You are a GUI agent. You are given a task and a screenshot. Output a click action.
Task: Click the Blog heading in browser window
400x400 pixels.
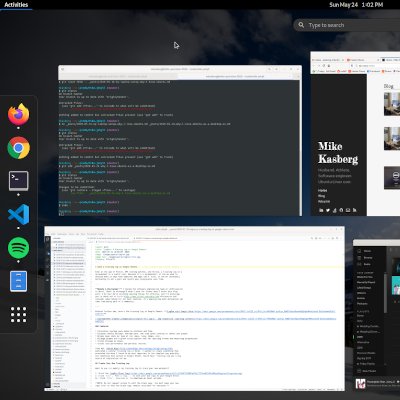(x=389, y=86)
